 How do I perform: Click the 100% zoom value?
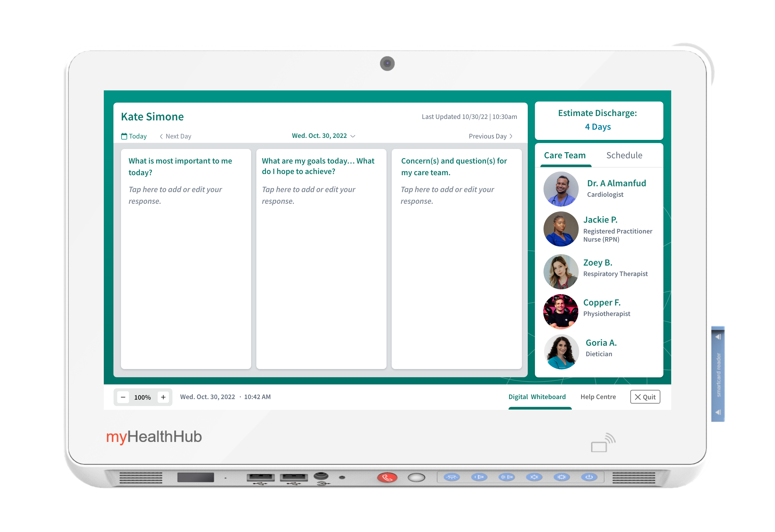[142, 397]
